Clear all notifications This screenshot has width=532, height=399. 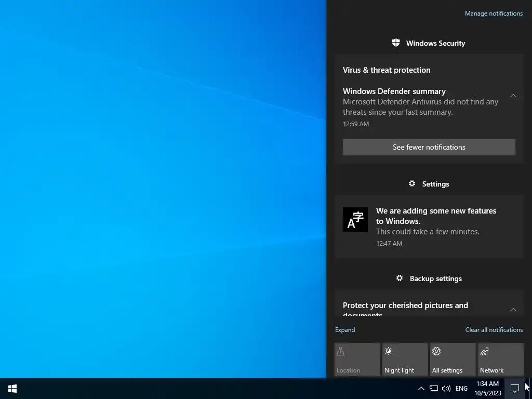(494, 330)
